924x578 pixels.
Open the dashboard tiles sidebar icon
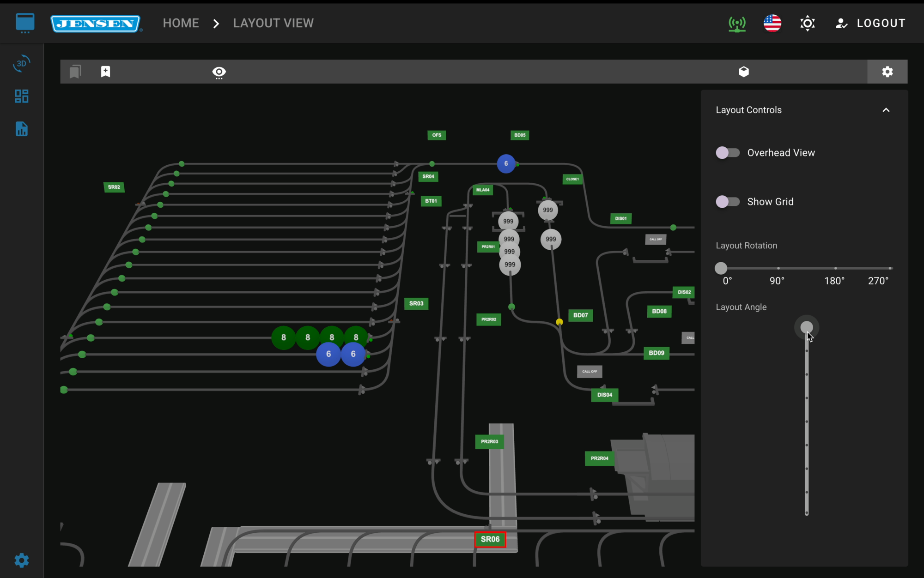click(x=21, y=96)
